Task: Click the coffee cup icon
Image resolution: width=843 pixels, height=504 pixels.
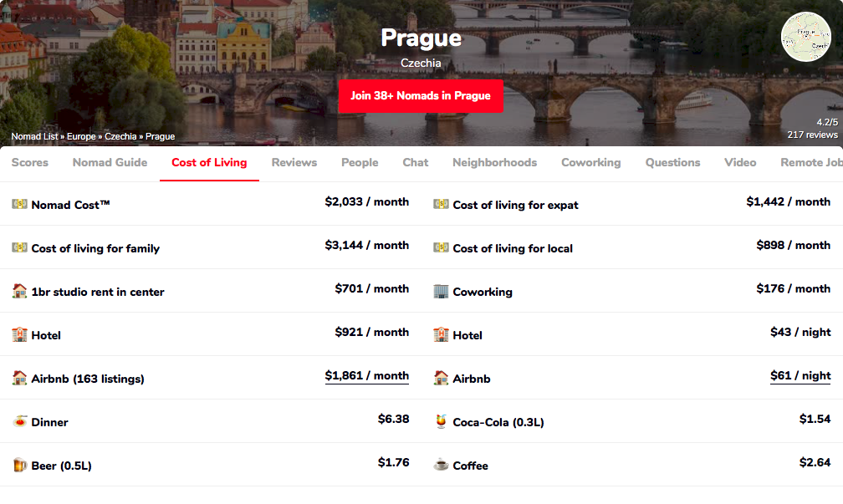Action: click(441, 465)
